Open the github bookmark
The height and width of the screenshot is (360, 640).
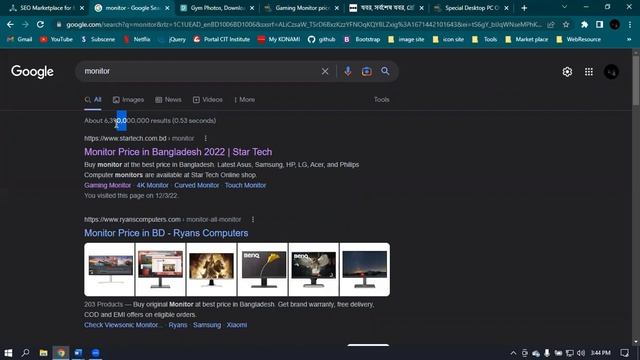point(322,39)
